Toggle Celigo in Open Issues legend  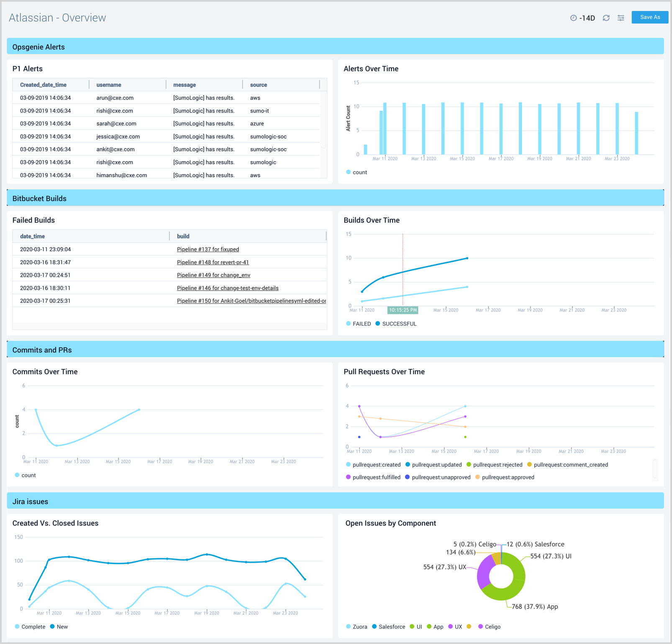pyautogui.click(x=489, y=627)
